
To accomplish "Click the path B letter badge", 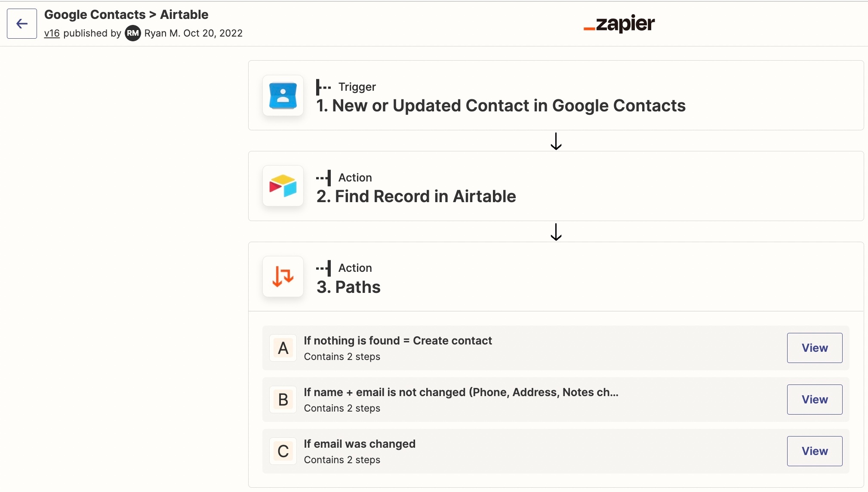I will 283,400.
